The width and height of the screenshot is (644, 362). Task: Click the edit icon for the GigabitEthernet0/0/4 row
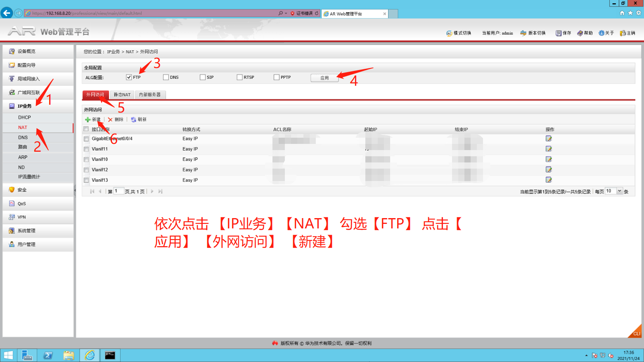point(548,139)
